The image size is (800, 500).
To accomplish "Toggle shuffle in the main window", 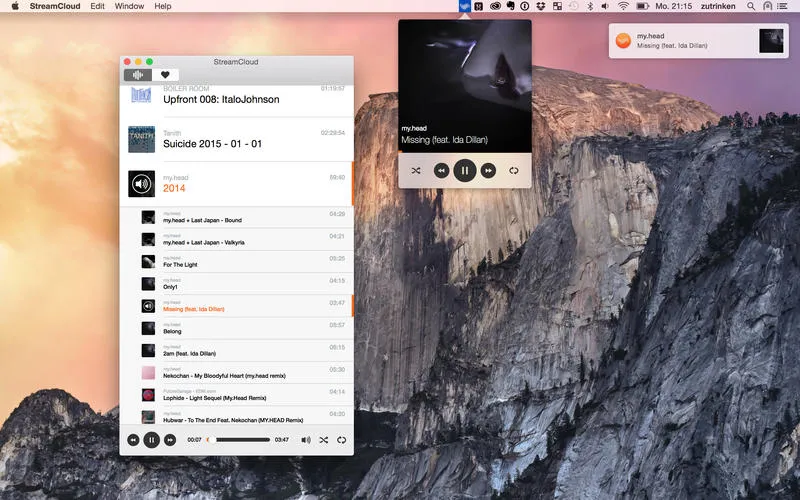I will click(x=324, y=440).
